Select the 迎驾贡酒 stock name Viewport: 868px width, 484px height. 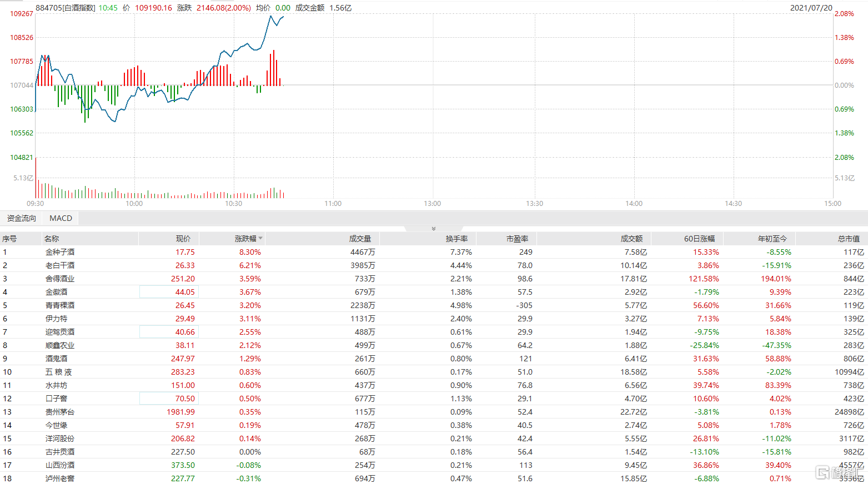[x=60, y=332]
